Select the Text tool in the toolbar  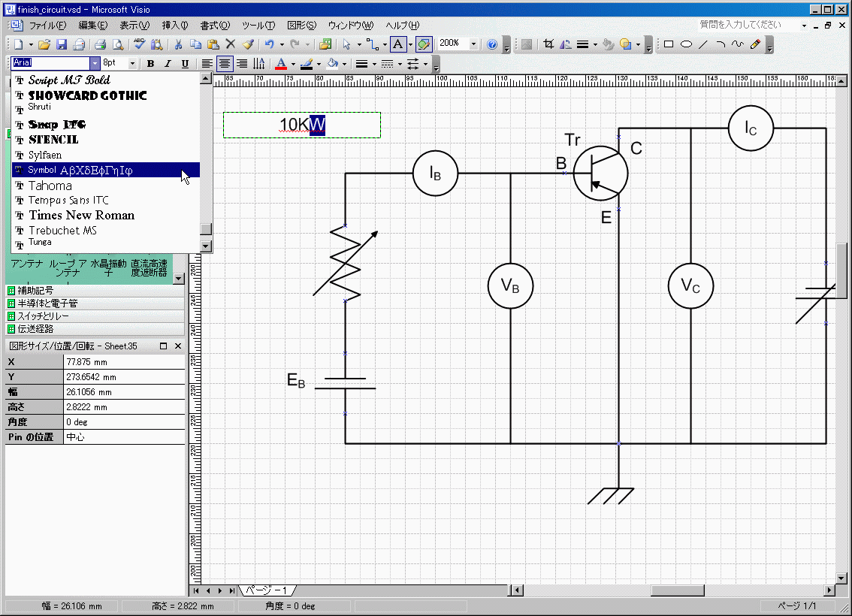click(x=398, y=44)
